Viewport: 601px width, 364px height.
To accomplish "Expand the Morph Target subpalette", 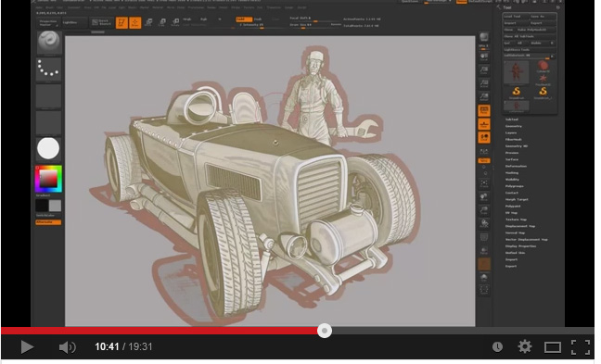I will tap(517, 200).
